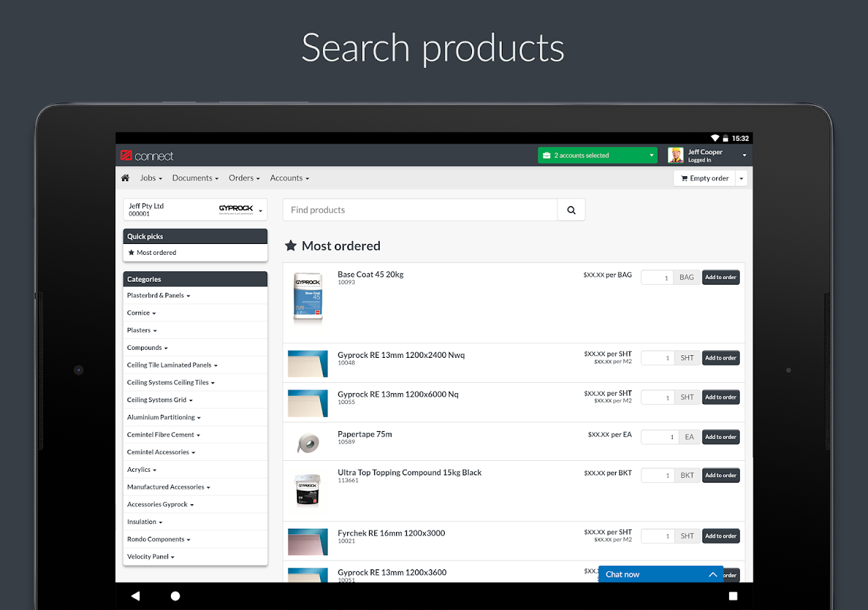Add Ultra Top Topping Compound to order
The image size is (868, 610).
point(720,475)
